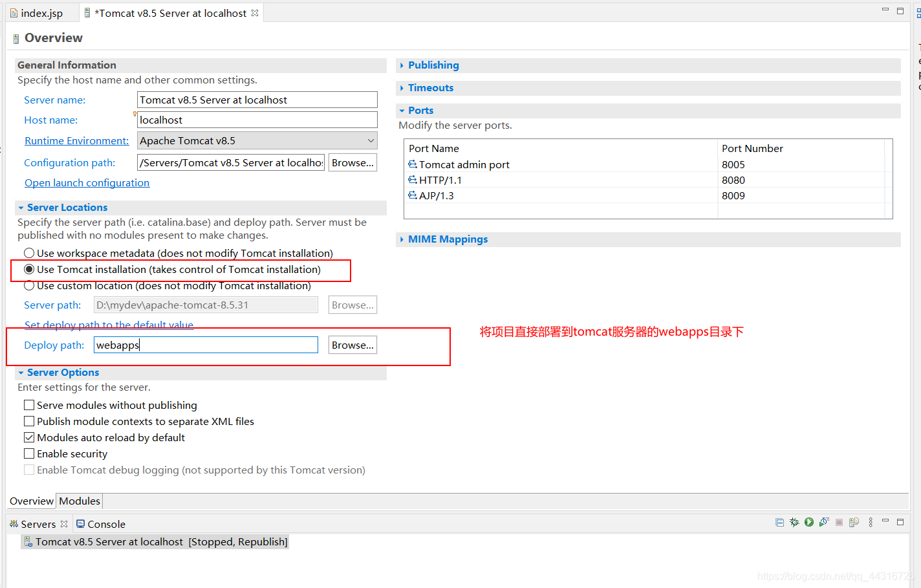Maximize the editor area

[x=900, y=10]
